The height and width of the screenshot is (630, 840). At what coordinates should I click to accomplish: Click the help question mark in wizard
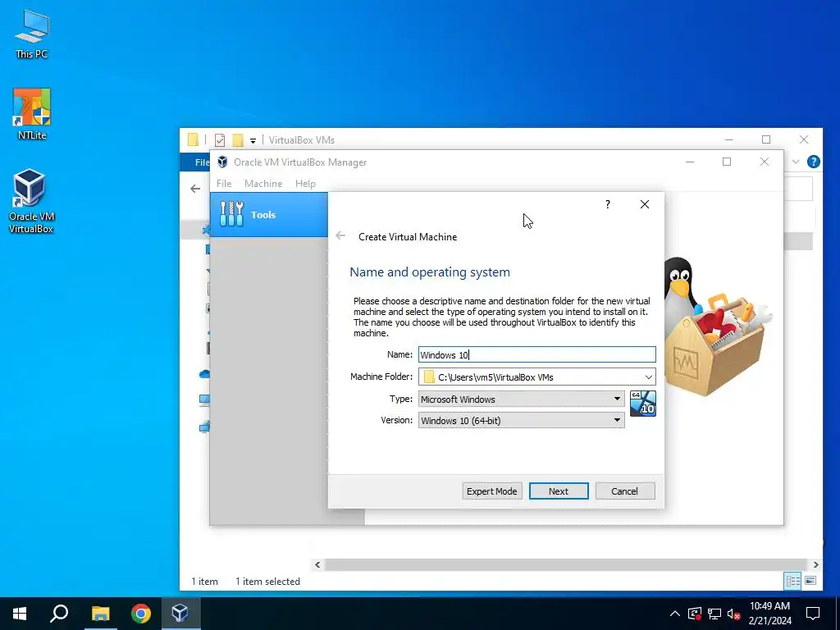608,204
